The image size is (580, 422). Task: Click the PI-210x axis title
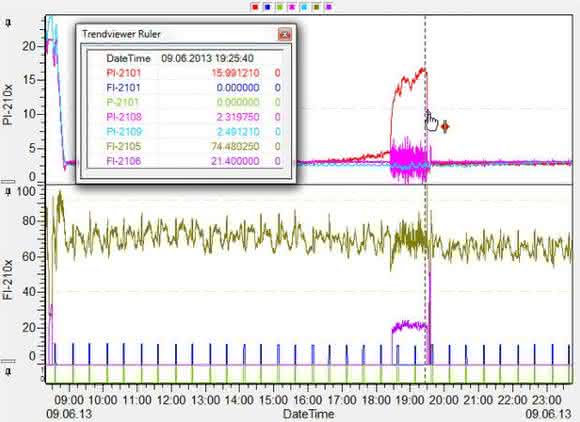tap(8, 105)
